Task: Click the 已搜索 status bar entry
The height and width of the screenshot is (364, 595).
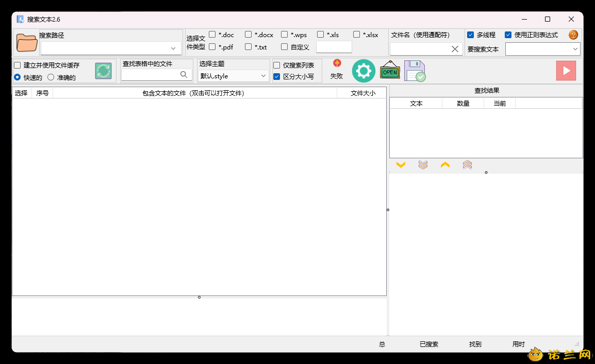Action: click(429, 344)
